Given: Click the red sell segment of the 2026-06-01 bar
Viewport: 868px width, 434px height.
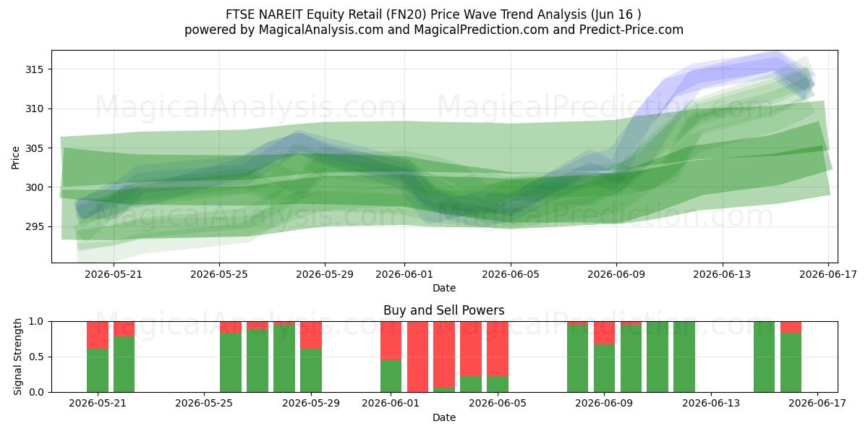Looking at the screenshot, I should 391,341.
